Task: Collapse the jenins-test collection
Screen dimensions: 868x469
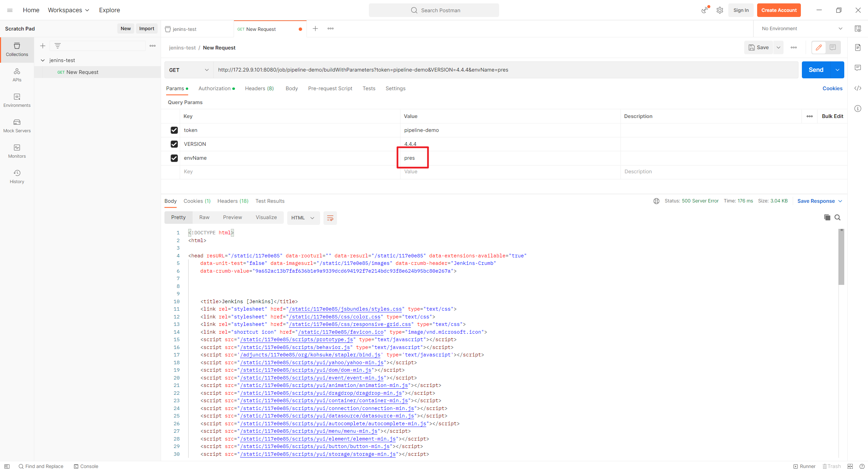Action: (x=43, y=60)
